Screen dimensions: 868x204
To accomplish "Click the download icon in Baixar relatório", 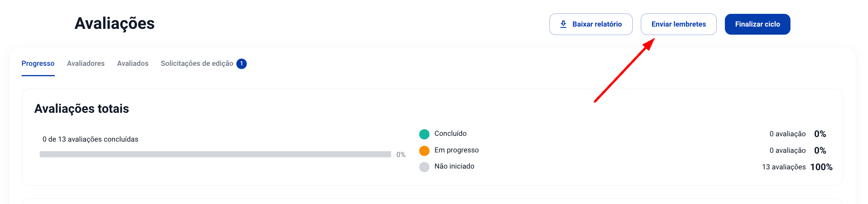I will (563, 24).
